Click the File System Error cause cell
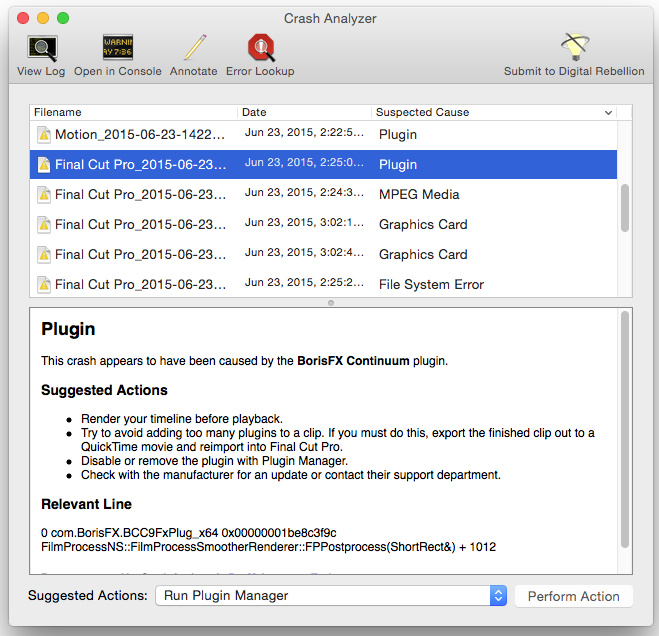This screenshot has width=659, height=636. click(431, 285)
